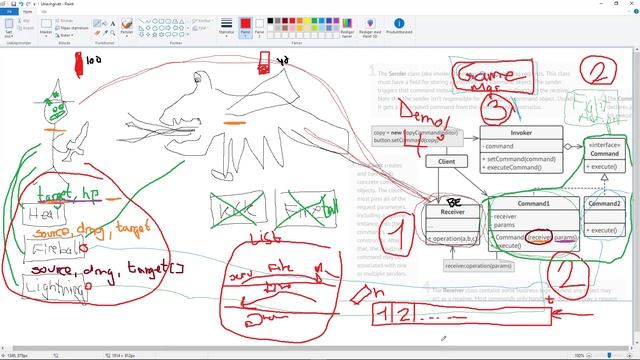Select the Fill with color bucket tool

click(104, 23)
